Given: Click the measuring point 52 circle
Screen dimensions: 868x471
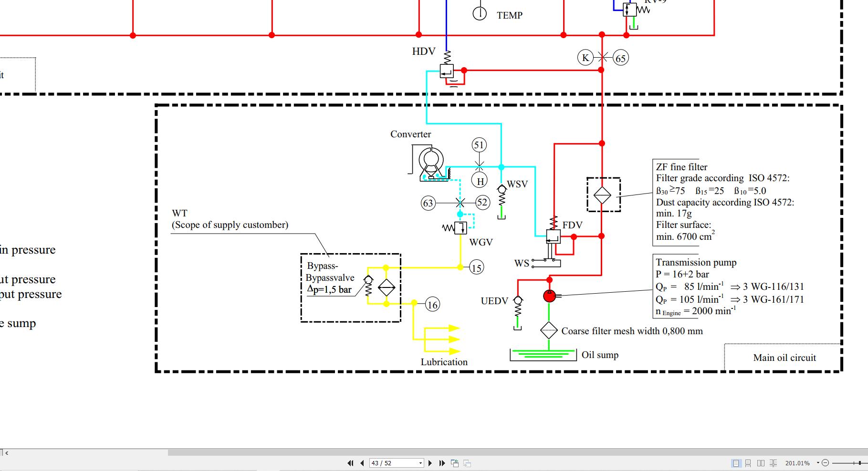Looking at the screenshot, I should 482,203.
